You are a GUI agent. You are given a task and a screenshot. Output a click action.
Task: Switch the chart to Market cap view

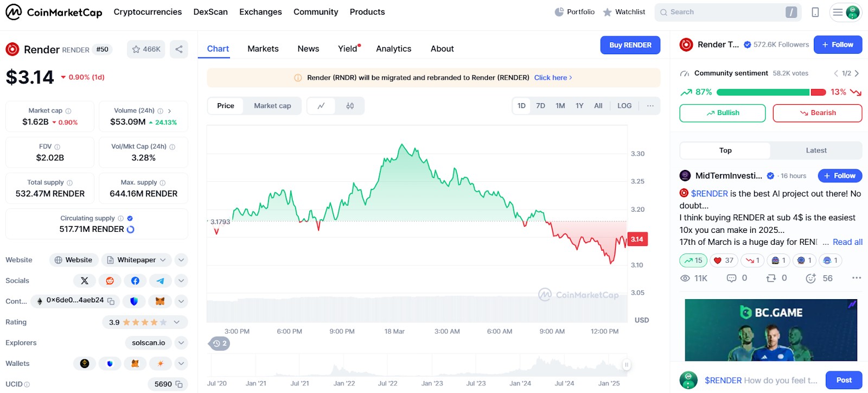coord(272,106)
